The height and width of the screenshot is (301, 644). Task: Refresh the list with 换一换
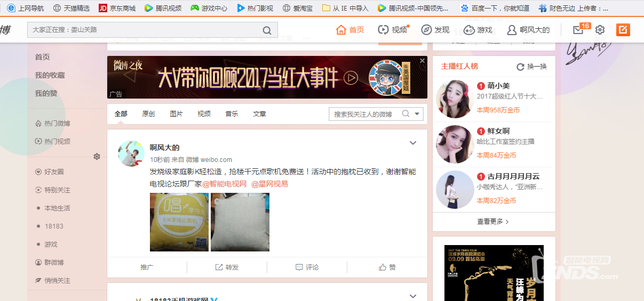[531, 67]
